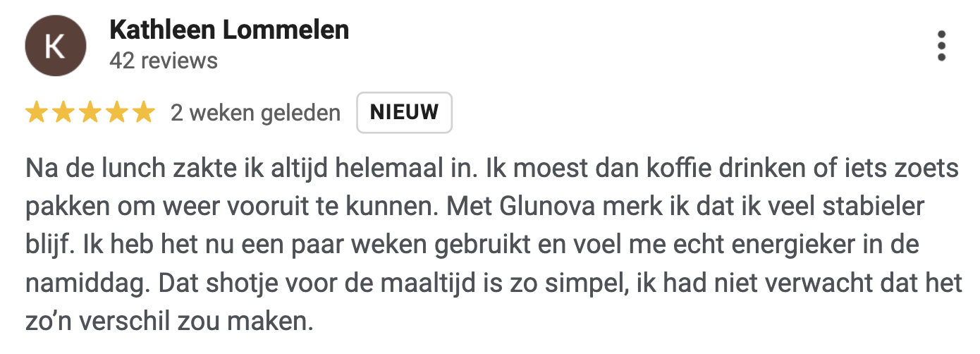The height and width of the screenshot is (354, 980).
Task: Open the three-dot review options menu
Action: (x=941, y=47)
